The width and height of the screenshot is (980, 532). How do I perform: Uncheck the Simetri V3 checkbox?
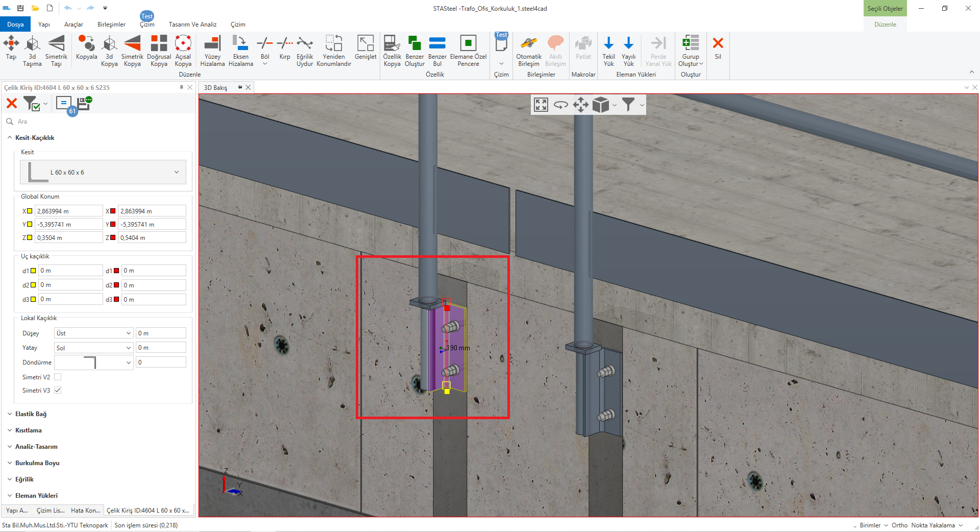click(58, 390)
